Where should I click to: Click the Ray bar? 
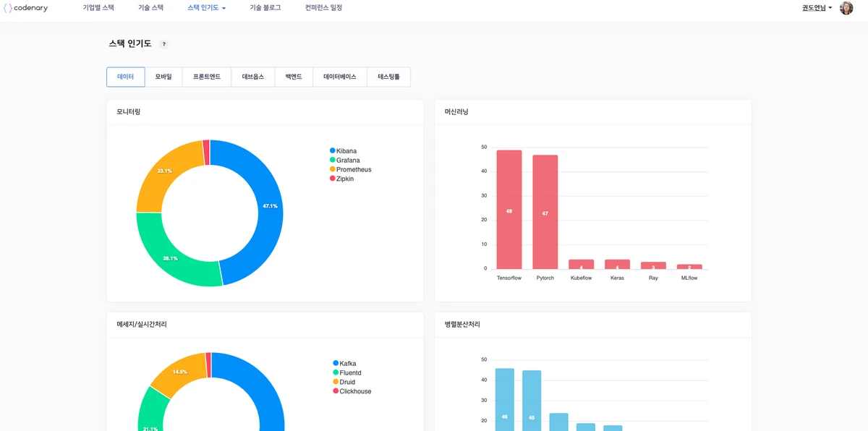pos(654,265)
